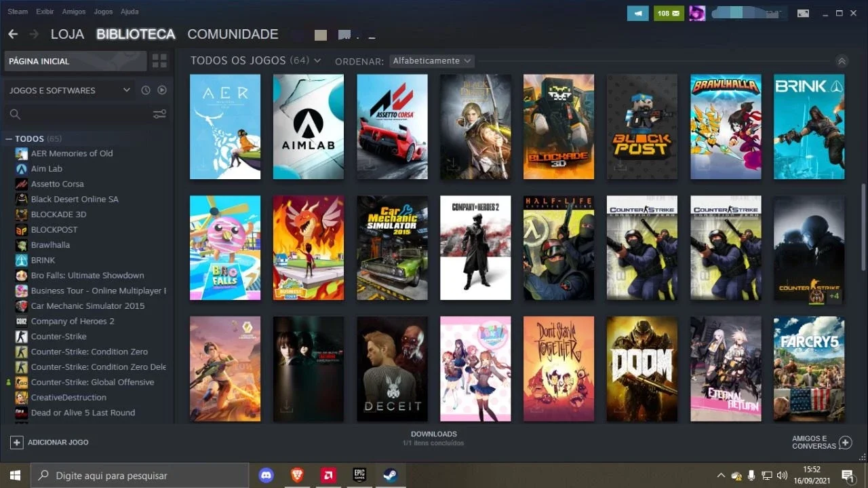Go to the COMUNIDADE tab
The image size is (868, 488).
pyautogui.click(x=233, y=34)
